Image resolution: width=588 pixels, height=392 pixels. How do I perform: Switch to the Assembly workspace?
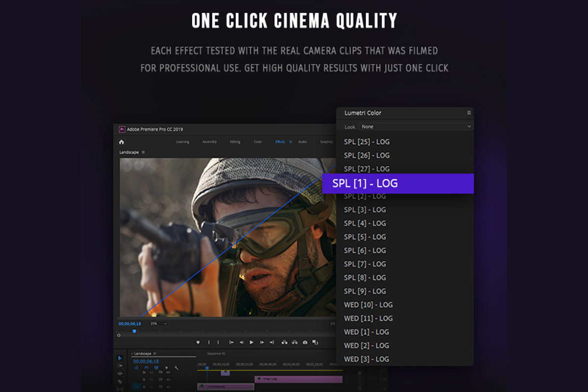tap(210, 142)
